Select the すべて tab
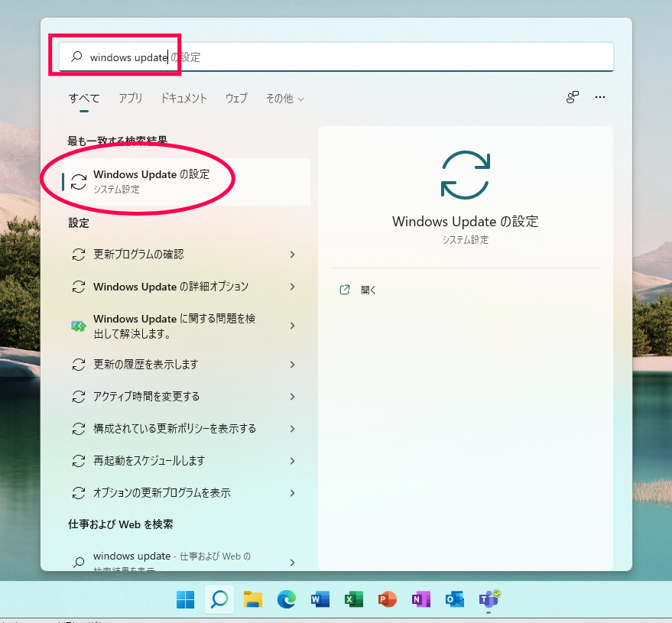Screen dimensions: 672x623 [x=84, y=99]
